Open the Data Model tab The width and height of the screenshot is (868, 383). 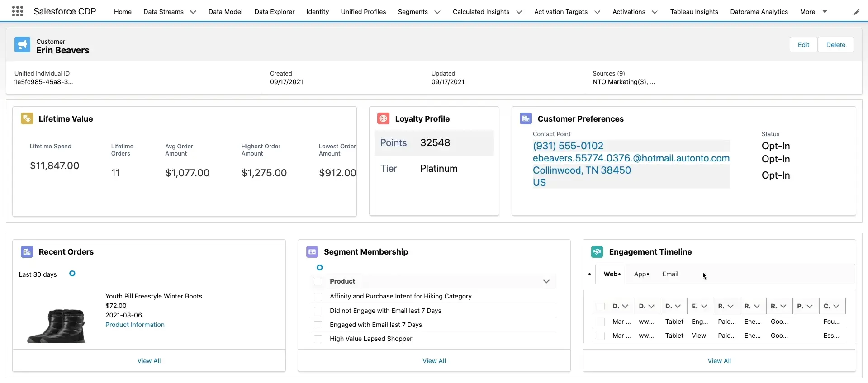pyautogui.click(x=225, y=12)
